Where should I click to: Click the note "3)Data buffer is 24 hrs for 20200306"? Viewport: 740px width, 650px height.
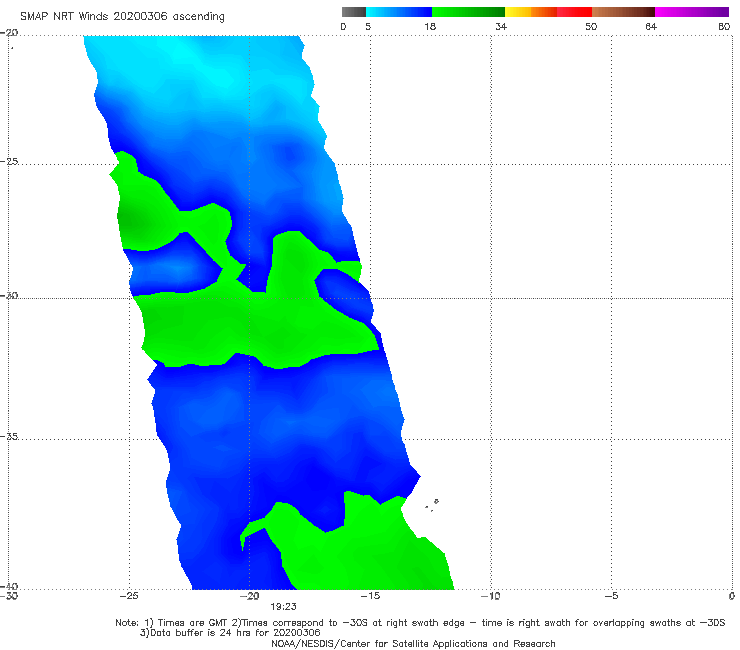click(230, 633)
